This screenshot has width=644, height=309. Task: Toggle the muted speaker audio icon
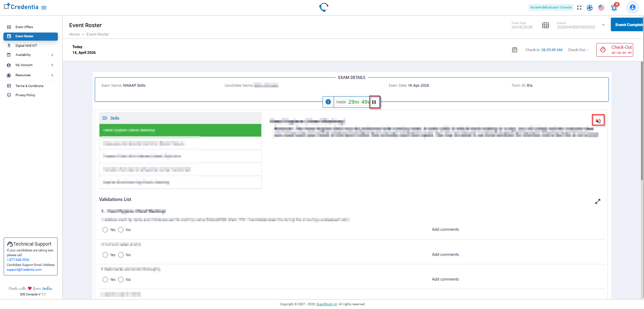click(598, 121)
